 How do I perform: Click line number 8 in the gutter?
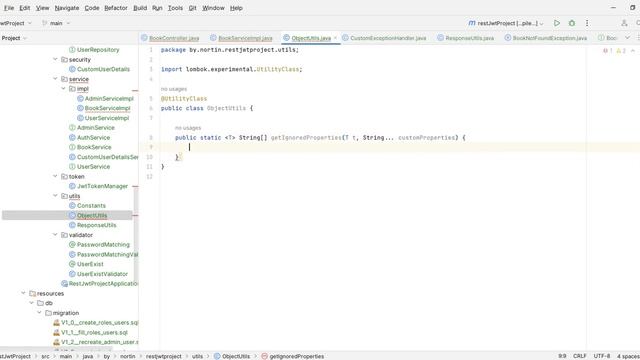coord(151,138)
